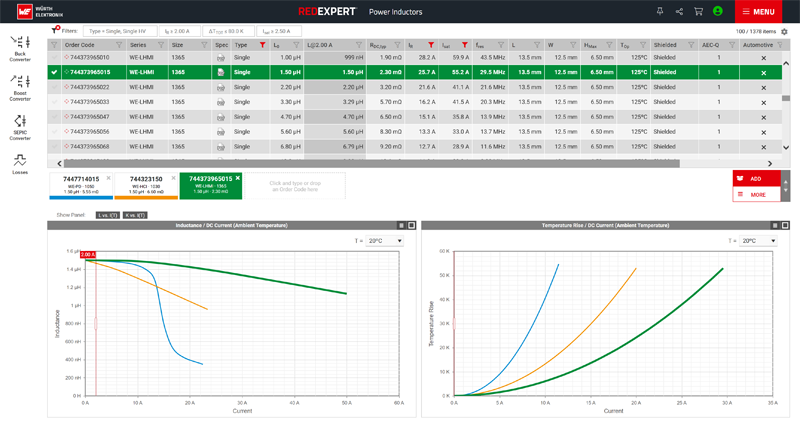Click the share icon in header

(x=680, y=11)
